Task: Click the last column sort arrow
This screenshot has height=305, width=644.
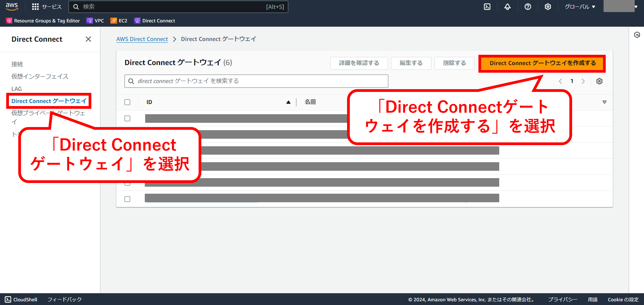Action: 604,102
